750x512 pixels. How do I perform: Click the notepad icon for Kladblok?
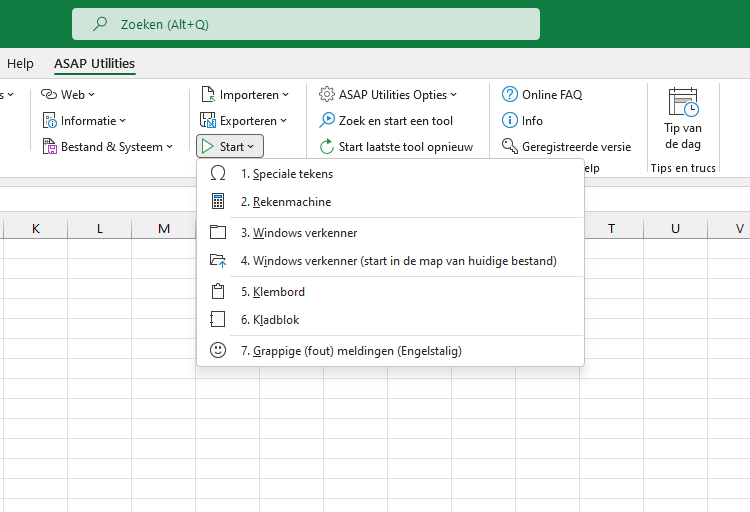pos(218,319)
